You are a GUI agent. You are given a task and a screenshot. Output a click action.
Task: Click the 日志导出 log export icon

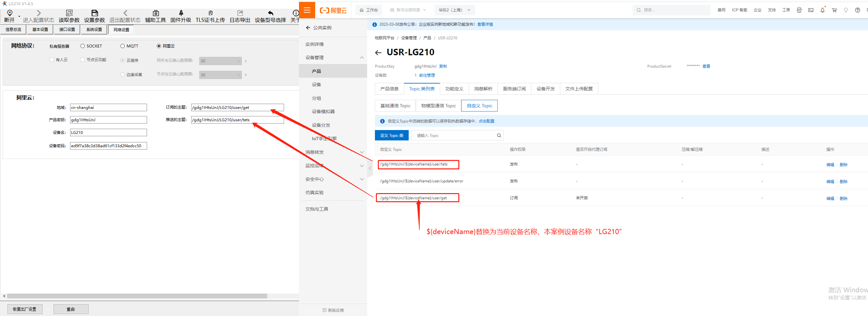point(240,13)
